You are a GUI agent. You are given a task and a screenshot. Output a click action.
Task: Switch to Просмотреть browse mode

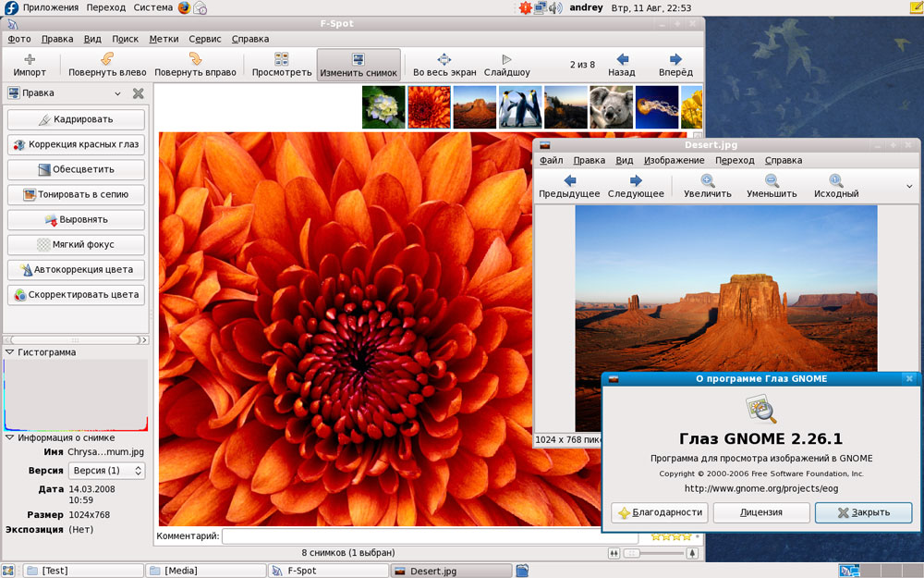pos(282,65)
